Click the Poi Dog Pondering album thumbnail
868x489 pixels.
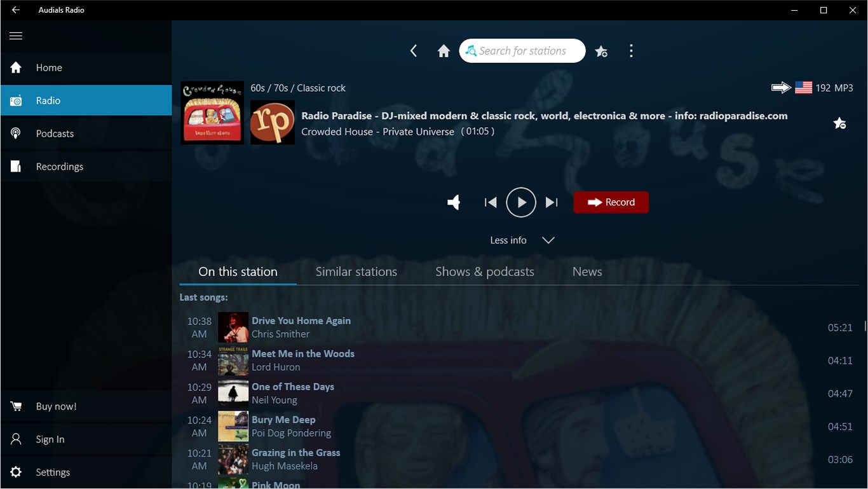233,427
